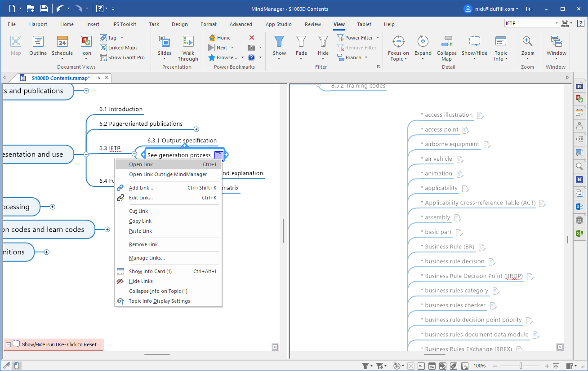
Task: Click the Fit Map icon in status bar
Action: [556, 366]
